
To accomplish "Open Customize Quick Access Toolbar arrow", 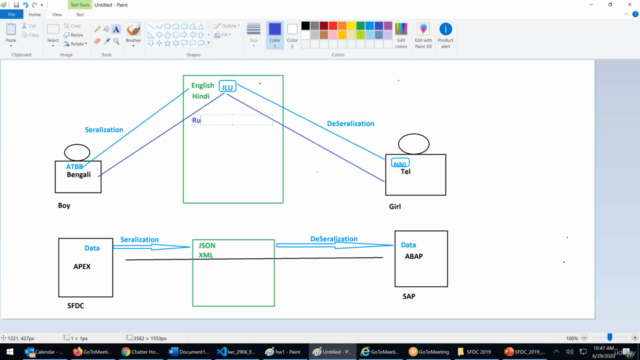I will click(x=42, y=5).
